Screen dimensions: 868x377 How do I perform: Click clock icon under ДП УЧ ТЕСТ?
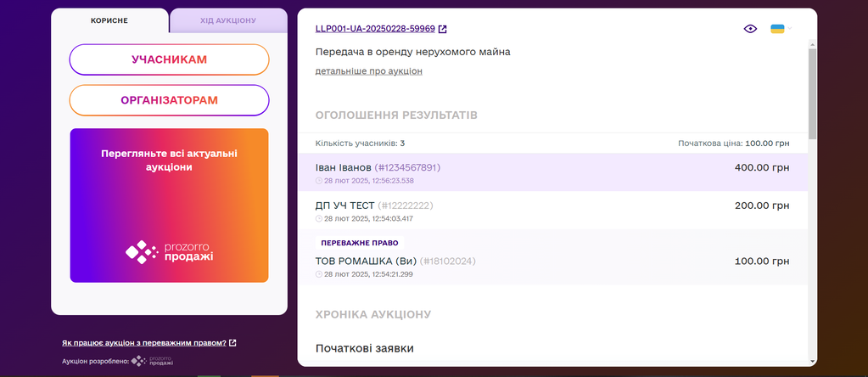(318, 218)
